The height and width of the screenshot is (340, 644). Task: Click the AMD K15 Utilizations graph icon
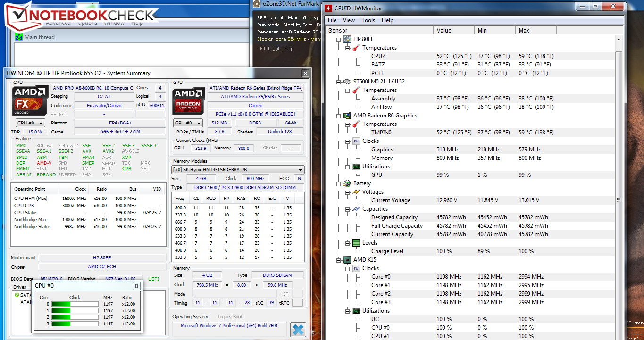[356, 311]
